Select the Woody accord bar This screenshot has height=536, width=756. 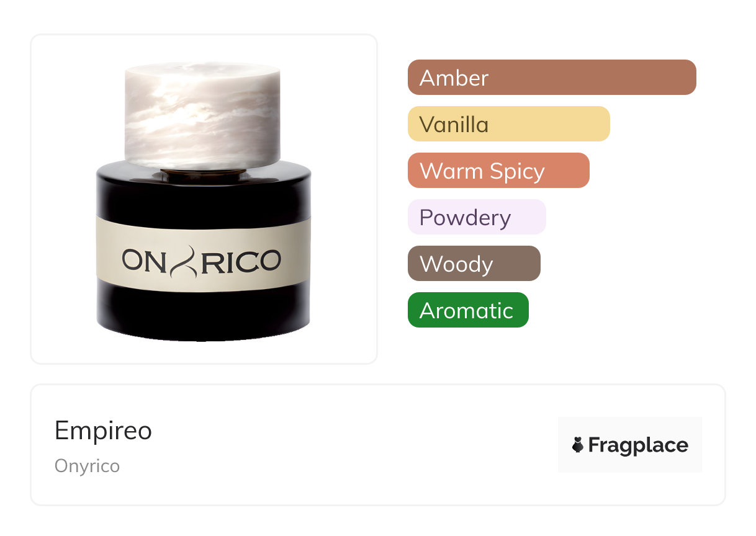pyautogui.click(x=474, y=264)
